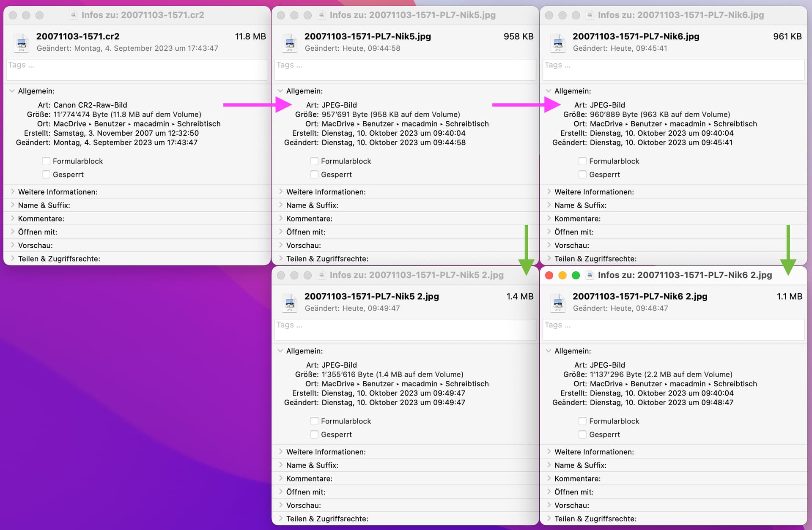Viewport: 812px width, 530px height.
Task: Click title bar proxy icon of Nik6 2.jpg window
Action: click(590, 275)
